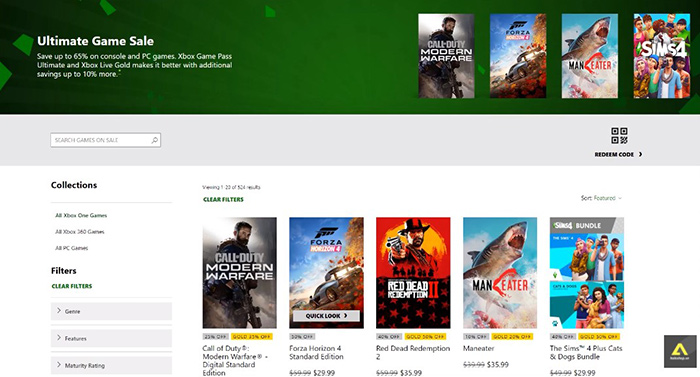The width and height of the screenshot is (700, 377).
Task: Open Call of Duty Modern Warfare result thumbnail
Action: [x=239, y=273]
